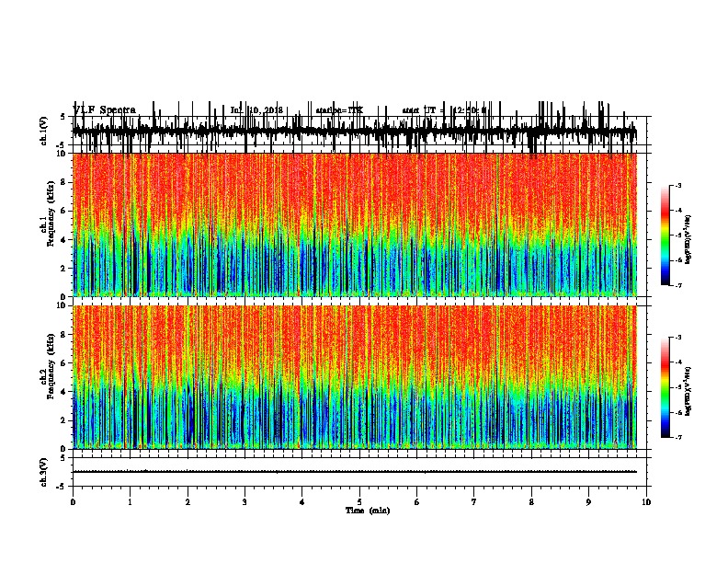The image size is (728, 563).
Task: Click ch.1 spectrogram frequency tick '2'
Action: pos(64,269)
